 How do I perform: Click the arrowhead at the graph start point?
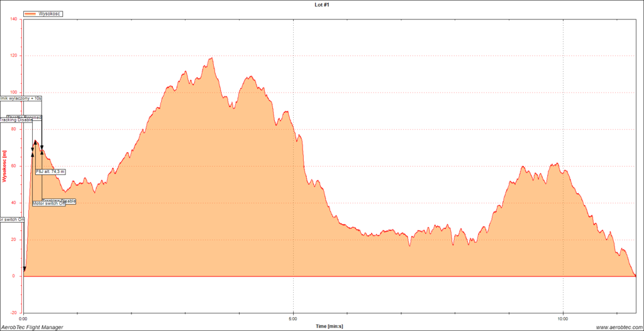25,269
